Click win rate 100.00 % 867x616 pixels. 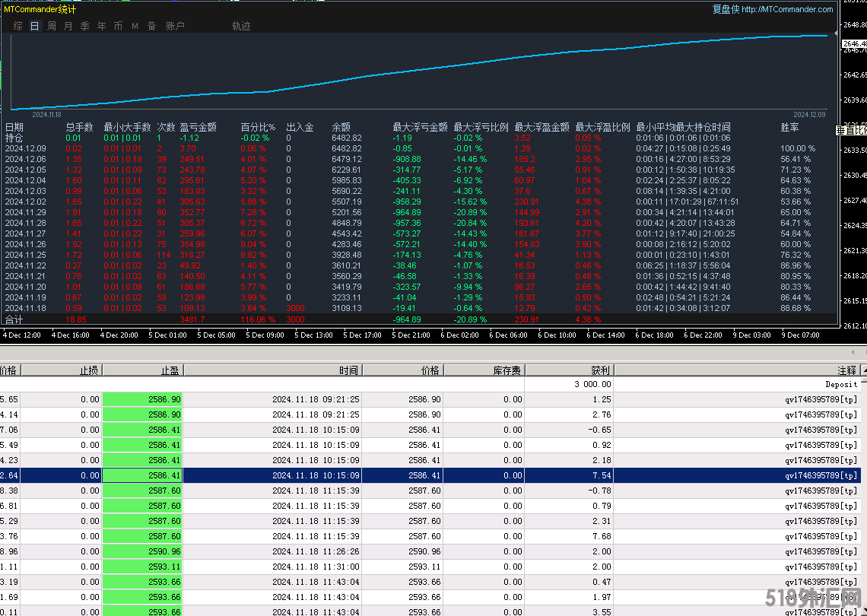798,149
